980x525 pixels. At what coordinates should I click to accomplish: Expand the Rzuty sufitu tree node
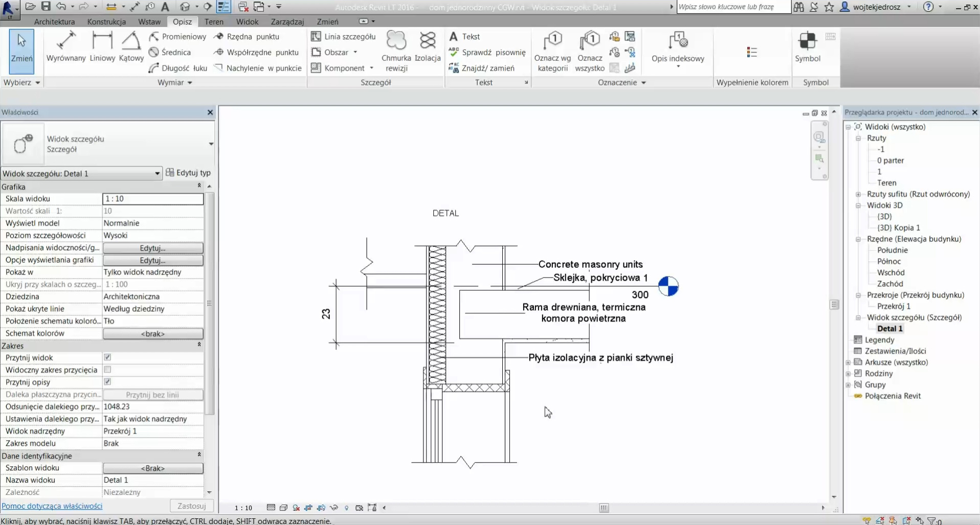[858, 194]
